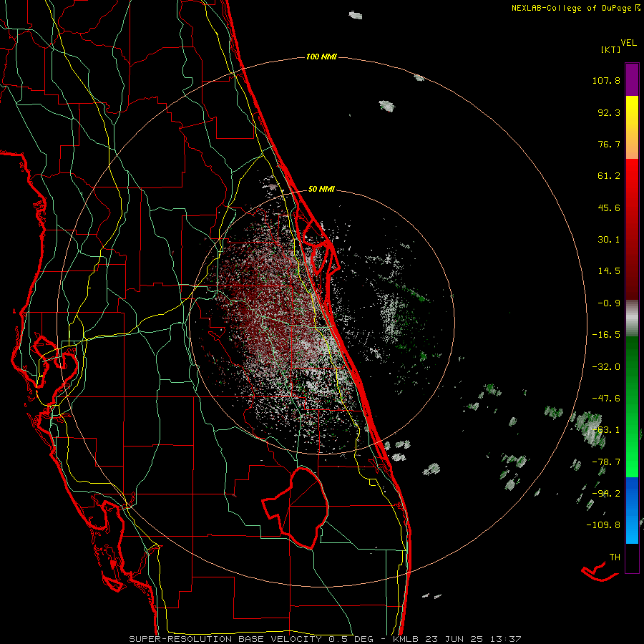Click the blue segment of the color bar

[632, 510]
